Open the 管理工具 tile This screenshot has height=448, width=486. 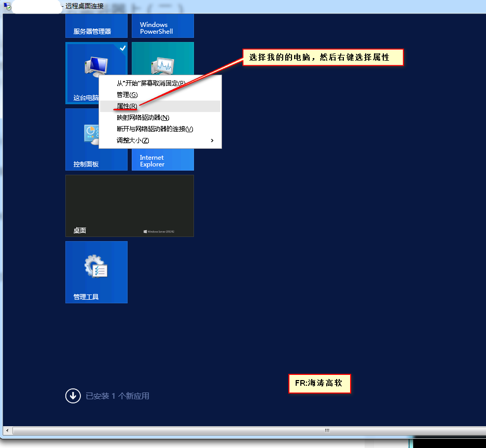point(96,272)
